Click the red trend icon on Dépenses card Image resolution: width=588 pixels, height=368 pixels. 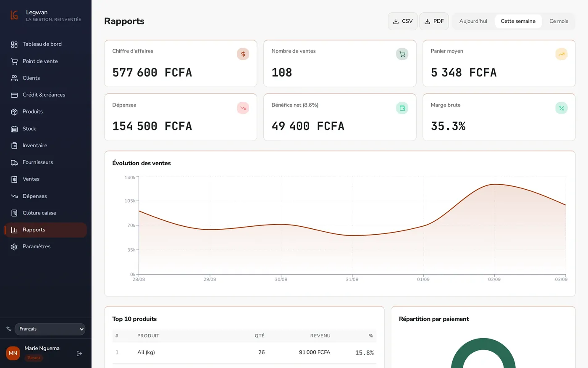click(243, 108)
